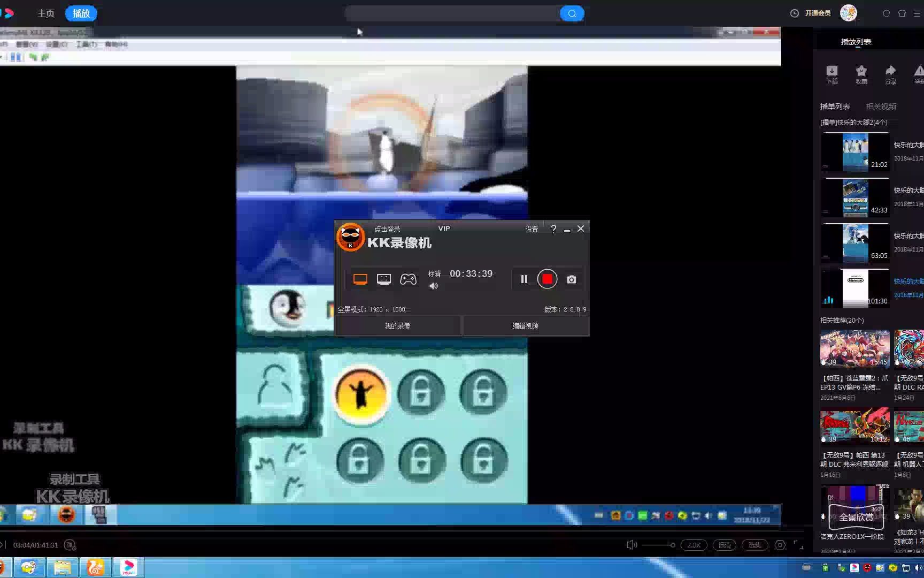Adjust the Youku volume slider
Image resolution: width=924 pixels, height=578 pixels.
658,545
